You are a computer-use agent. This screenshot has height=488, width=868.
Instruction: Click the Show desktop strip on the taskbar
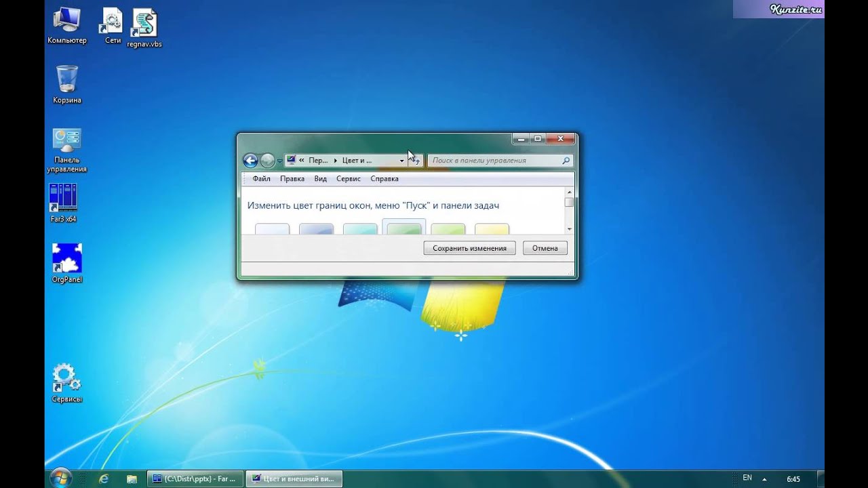click(821, 479)
